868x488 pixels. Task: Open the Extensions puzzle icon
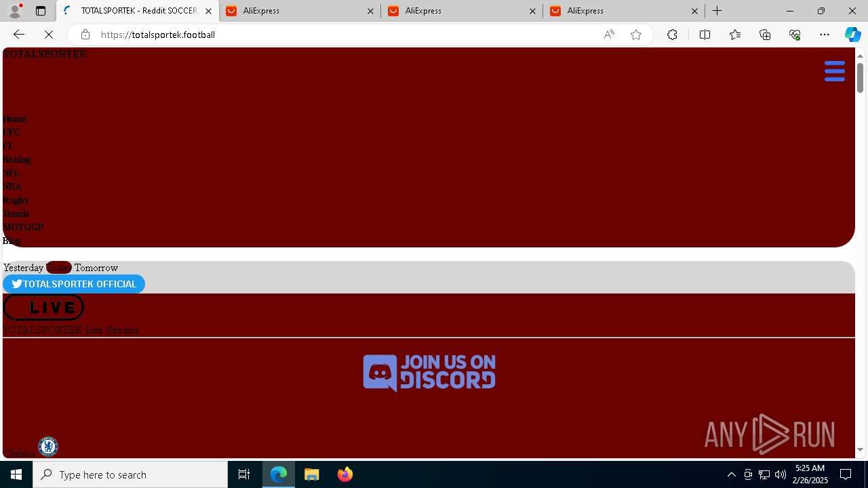[672, 35]
